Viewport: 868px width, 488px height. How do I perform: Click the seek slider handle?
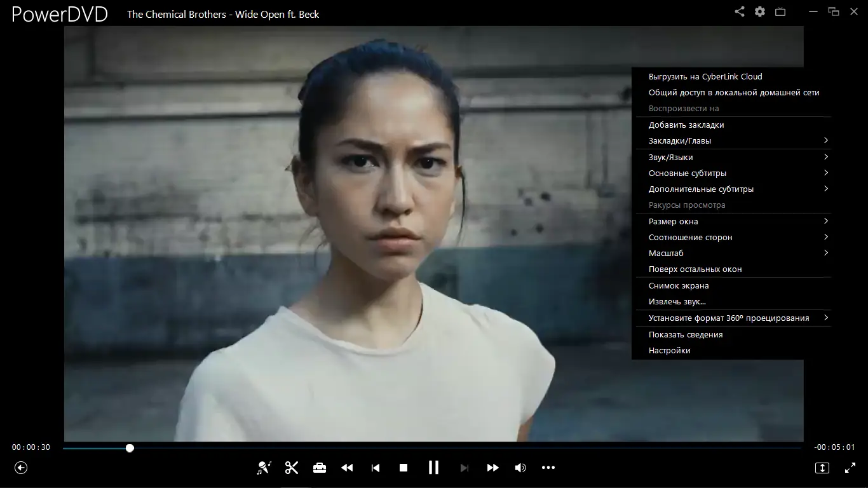(x=130, y=448)
